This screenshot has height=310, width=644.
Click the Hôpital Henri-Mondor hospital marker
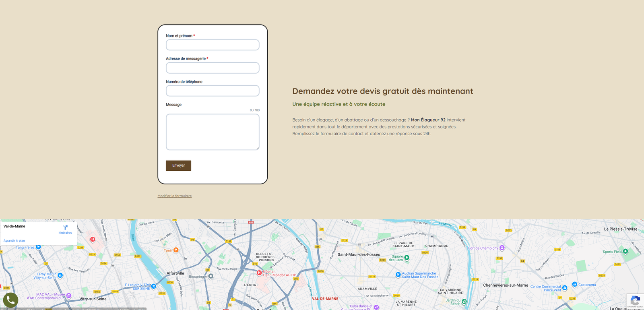[x=259, y=273]
